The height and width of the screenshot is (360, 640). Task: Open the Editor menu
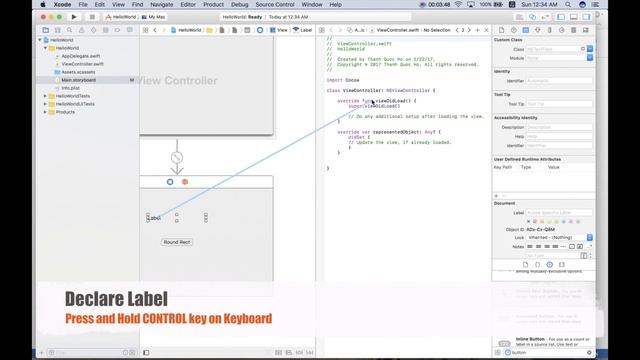188,4
